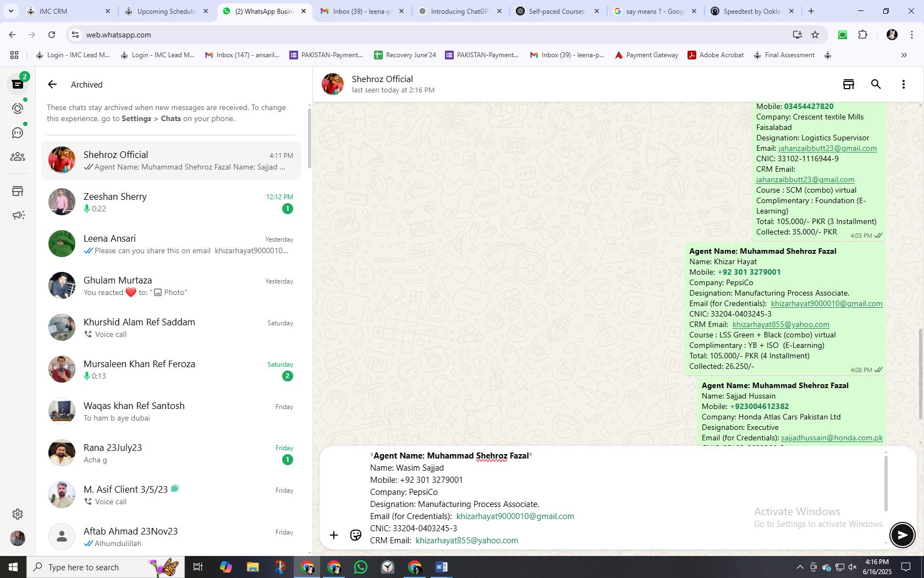Open the chat menu three-dots icon

coord(903,84)
